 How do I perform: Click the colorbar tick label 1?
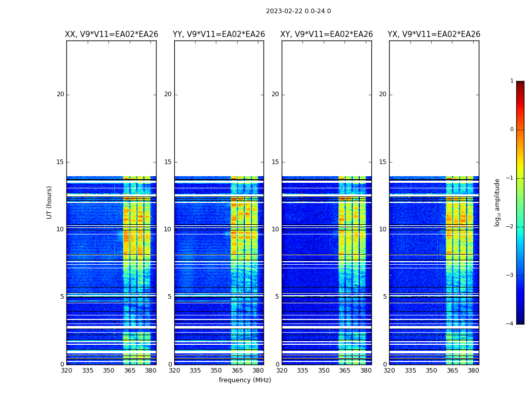pyautogui.click(x=512, y=81)
